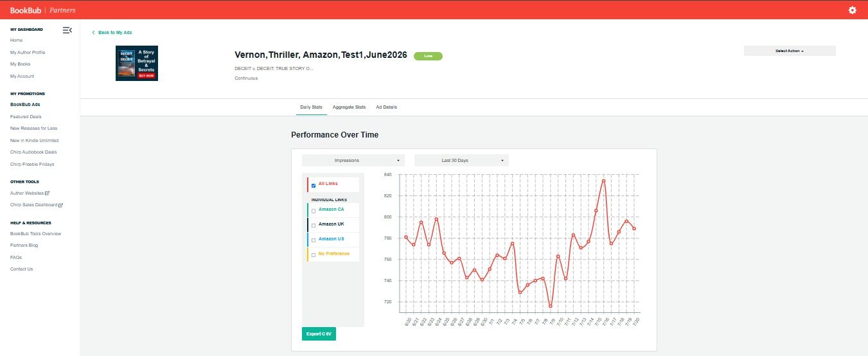Click the last data point on 7/20

(634, 228)
